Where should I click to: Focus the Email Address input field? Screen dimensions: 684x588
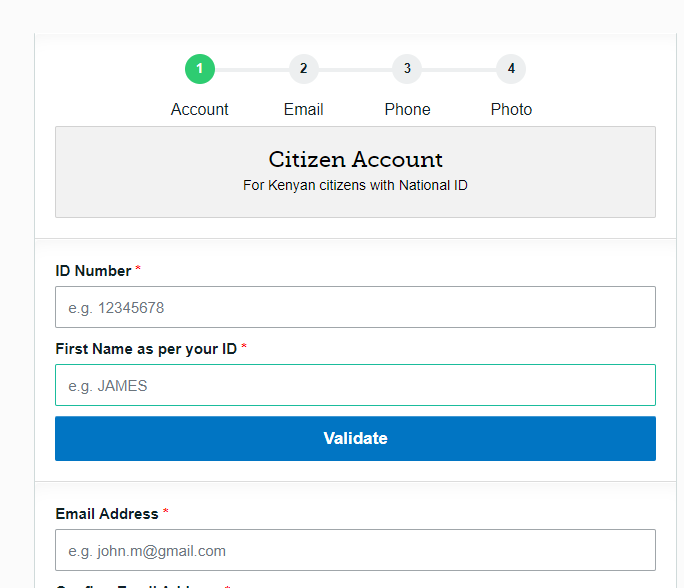(355, 550)
